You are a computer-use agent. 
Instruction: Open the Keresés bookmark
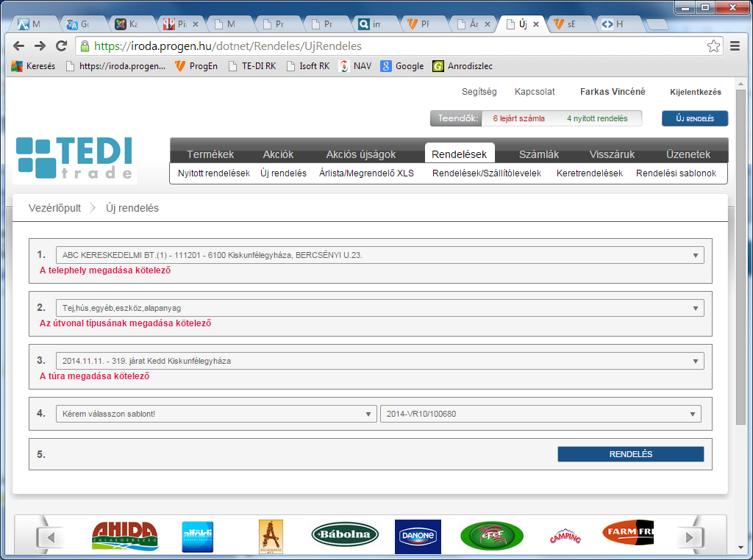(x=33, y=66)
